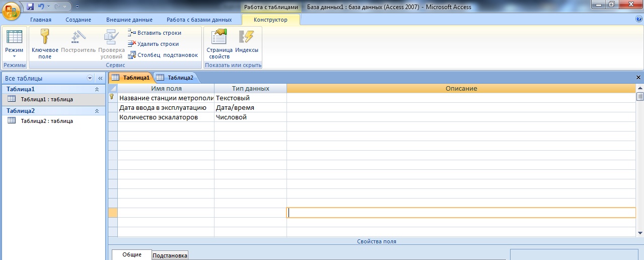Screen dimensions: 644x260
Task: Select the Конструктор ribbon tab
Action: (271, 20)
